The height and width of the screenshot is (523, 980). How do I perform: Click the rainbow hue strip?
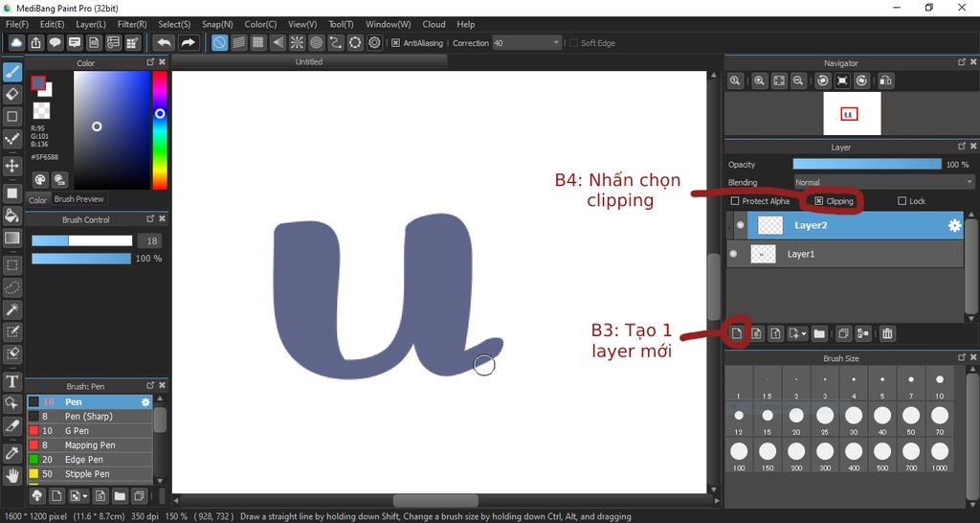tap(160, 129)
